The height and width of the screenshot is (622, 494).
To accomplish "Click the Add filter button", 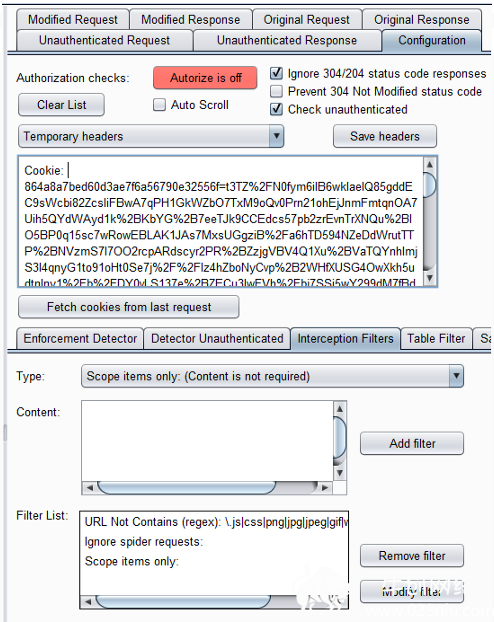I will click(412, 443).
